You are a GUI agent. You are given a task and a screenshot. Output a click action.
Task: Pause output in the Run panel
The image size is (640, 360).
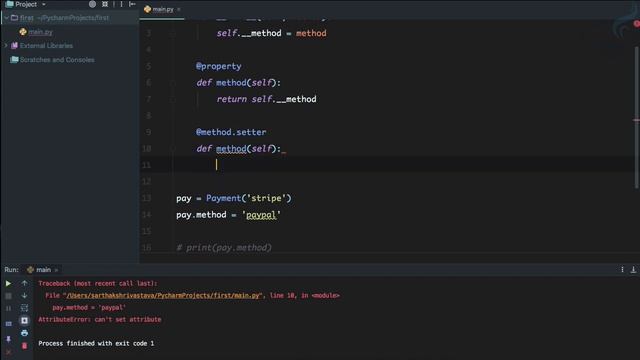tap(8, 308)
